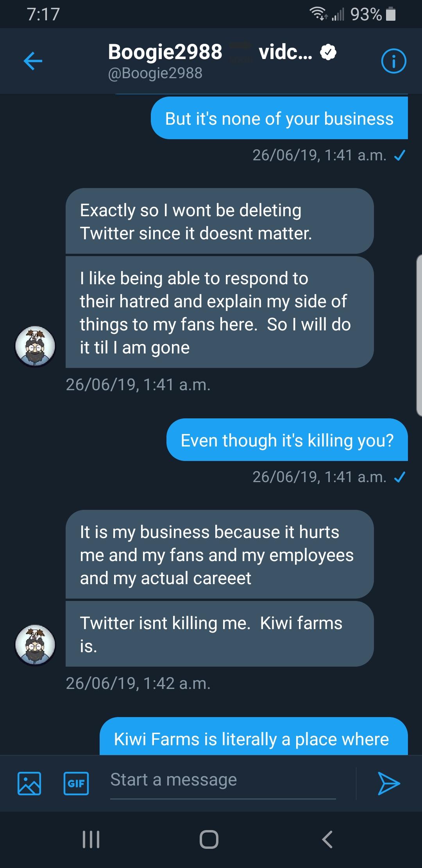Open Android recent apps button
The image size is (422, 868).
pos(91,839)
